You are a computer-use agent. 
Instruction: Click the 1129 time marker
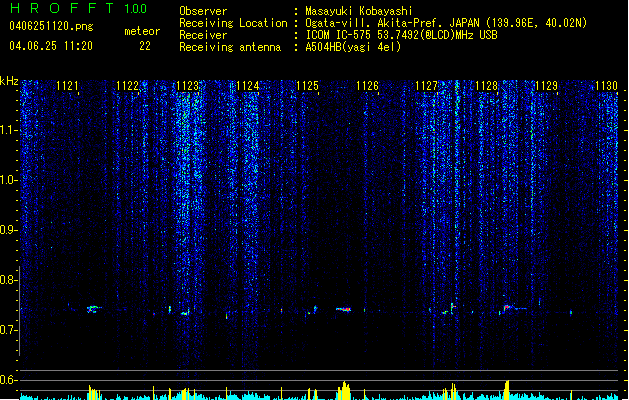(x=546, y=85)
